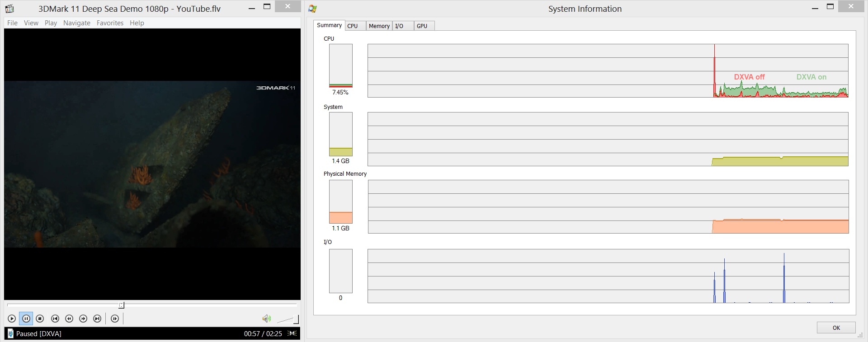Click the Physical Memory meter bar
This screenshot has height=342, width=868.
tap(341, 202)
